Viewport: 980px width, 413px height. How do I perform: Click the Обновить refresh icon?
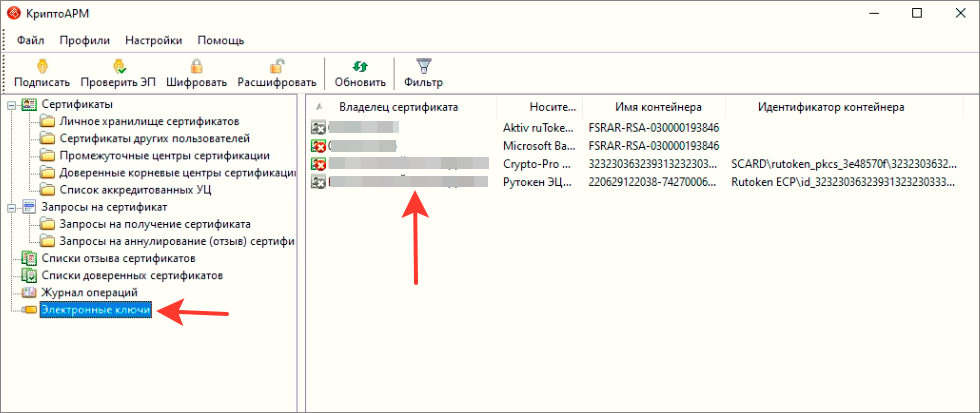tap(360, 66)
